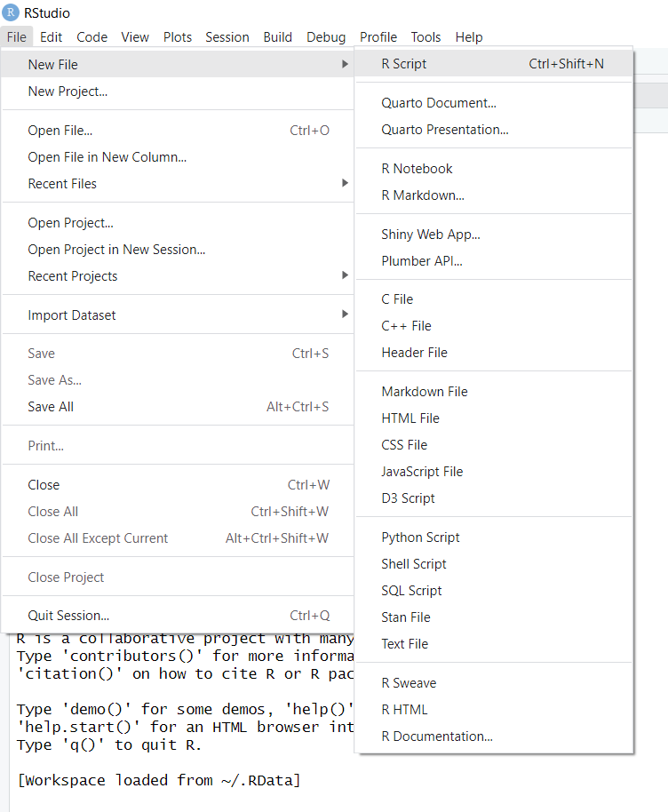Select Print... menu item
The width and height of the screenshot is (668, 812).
point(178,446)
